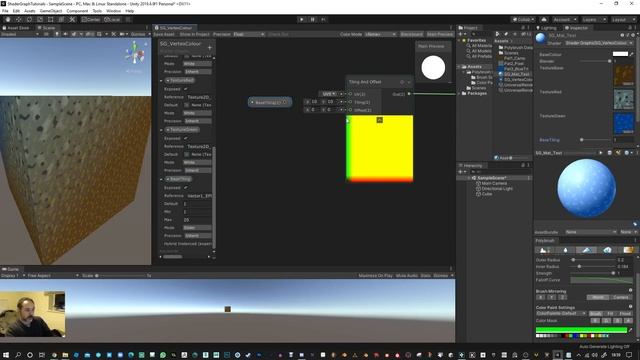This screenshot has height=360, width=640.
Task: Open the cloud services icon
Action: [x=544, y=19]
